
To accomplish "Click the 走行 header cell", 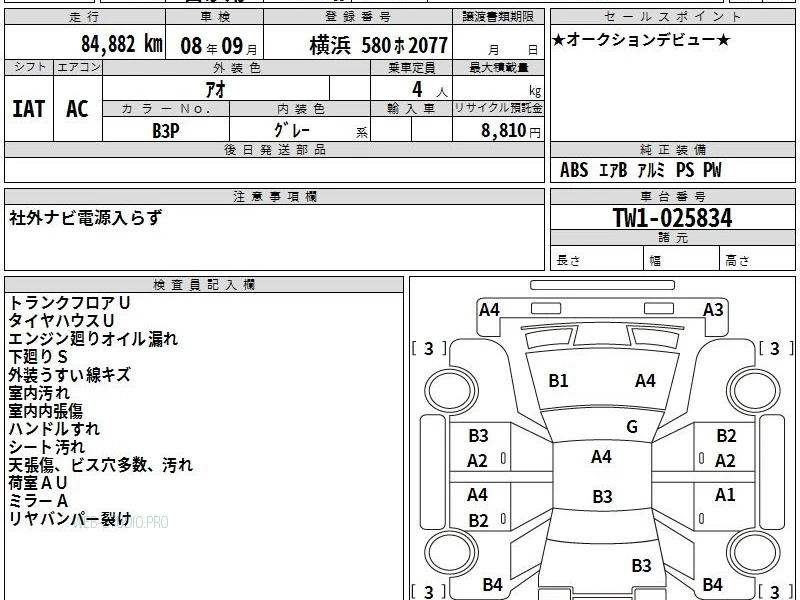I will point(85,17).
